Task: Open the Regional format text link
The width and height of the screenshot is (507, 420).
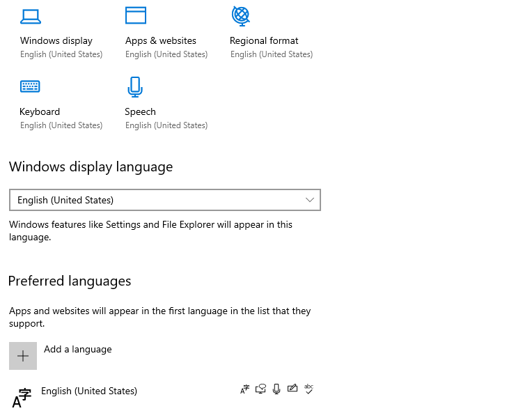Action: pos(264,40)
